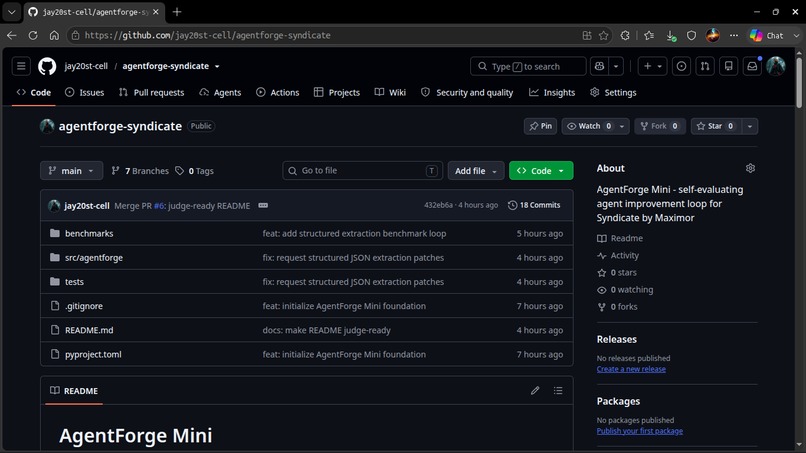
Task: Click Create a new release link
Action: (631, 369)
